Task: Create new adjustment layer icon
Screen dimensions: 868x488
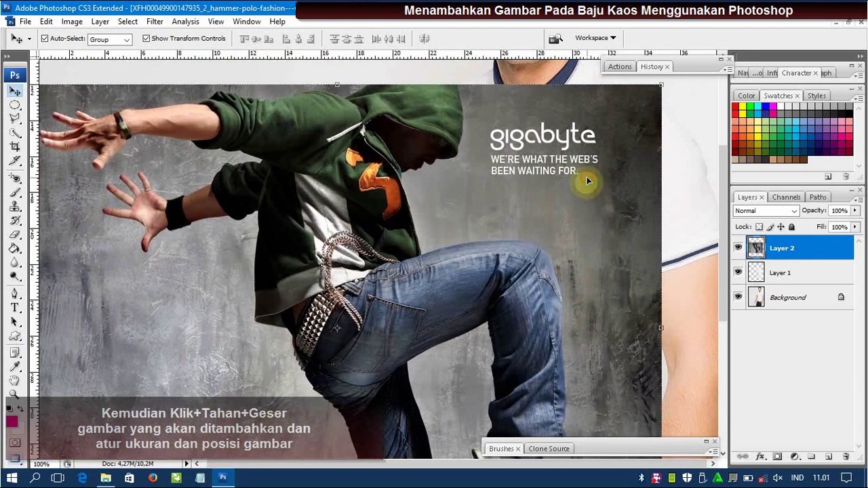Action: tap(795, 457)
